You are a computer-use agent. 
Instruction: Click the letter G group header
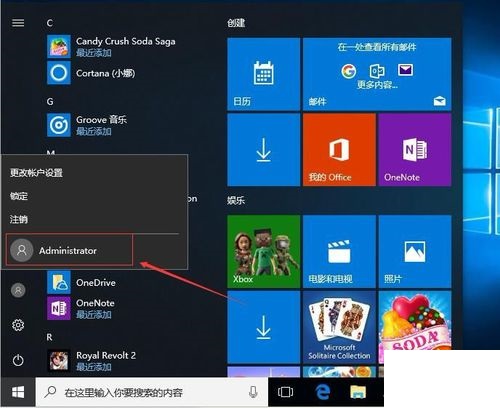[50, 101]
